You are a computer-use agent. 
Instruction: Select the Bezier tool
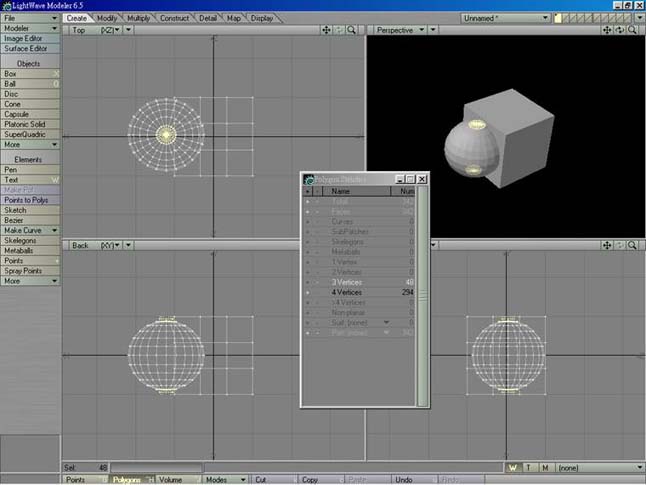click(x=30, y=220)
